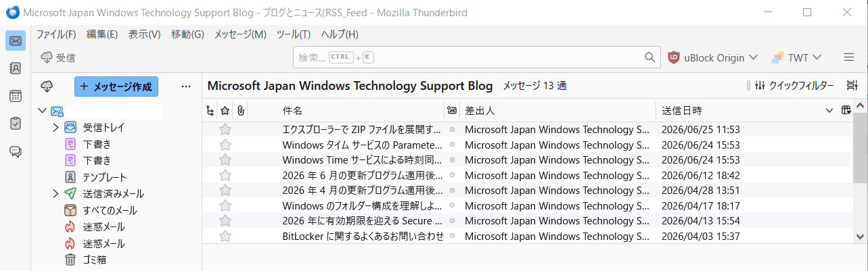Click the 検索 search input field
The width and height of the screenshot is (868, 271).
pyautogui.click(x=477, y=57)
